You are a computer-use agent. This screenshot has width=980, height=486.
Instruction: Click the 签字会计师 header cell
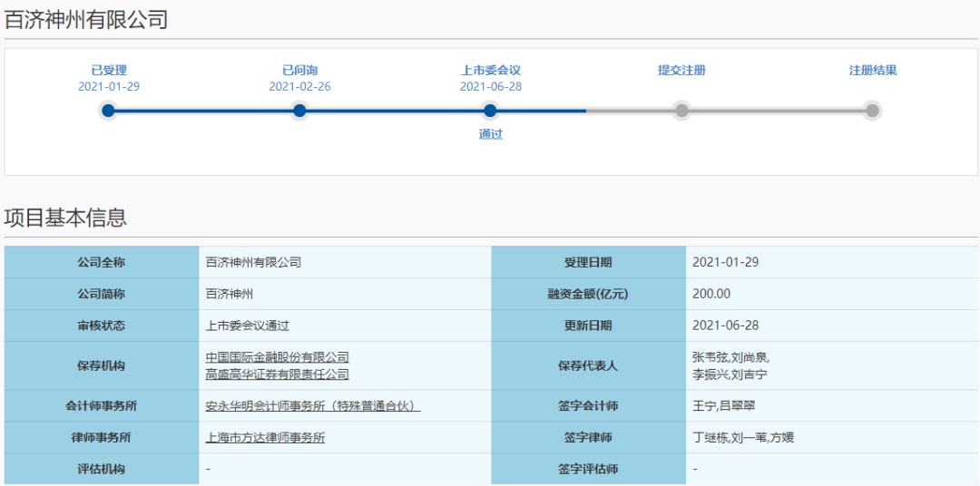coord(588,406)
